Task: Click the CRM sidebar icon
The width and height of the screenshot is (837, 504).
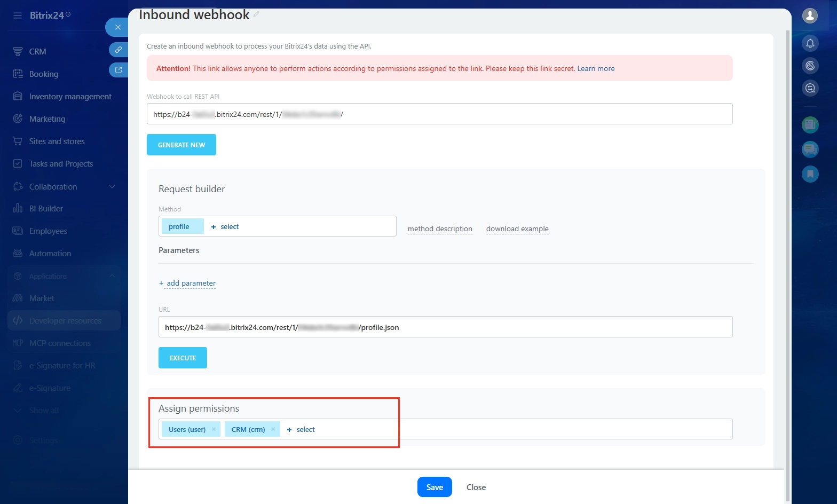Action: pyautogui.click(x=18, y=51)
